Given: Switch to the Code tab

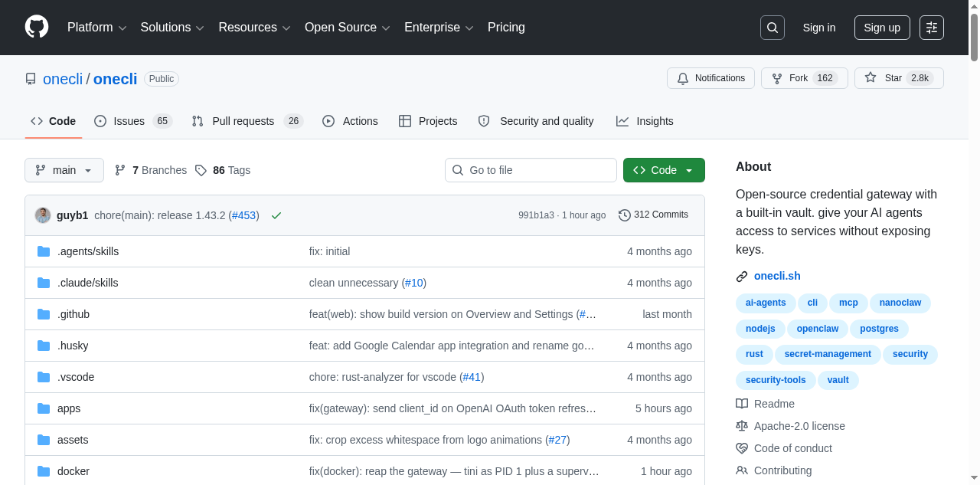Looking at the screenshot, I should [x=54, y=121].
